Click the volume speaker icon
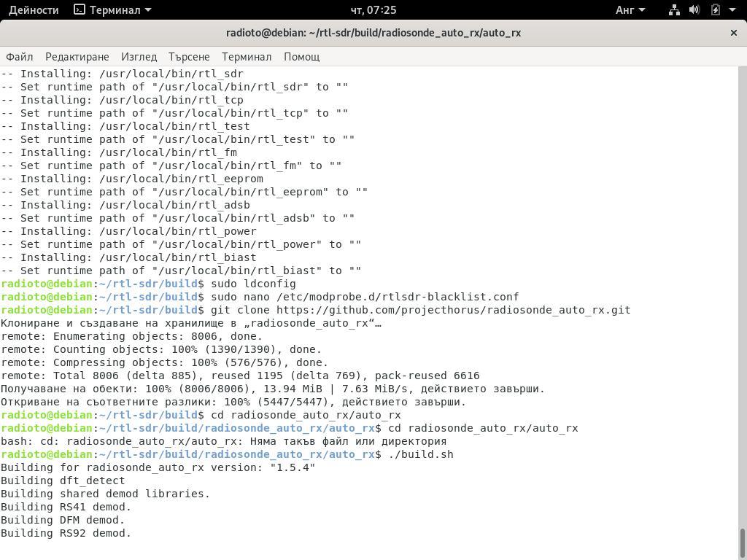Screen dimensions: 747x560 (x=694, y=10)
